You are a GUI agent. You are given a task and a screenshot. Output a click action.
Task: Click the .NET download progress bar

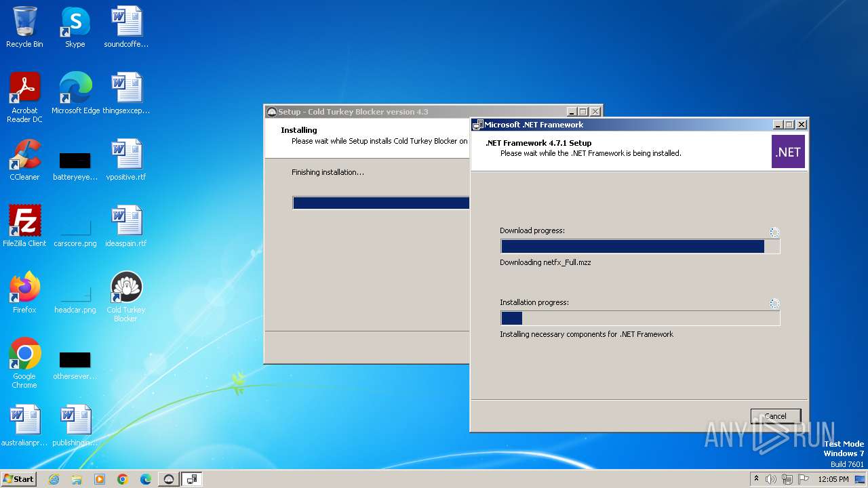[640, 247]
